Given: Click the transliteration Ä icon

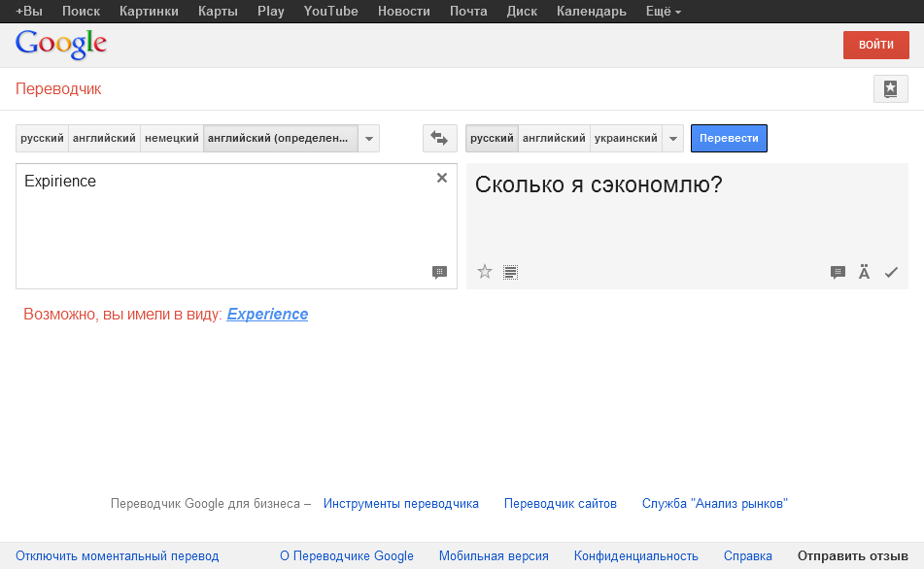Looking at the screenshot, I should point(864,273).
